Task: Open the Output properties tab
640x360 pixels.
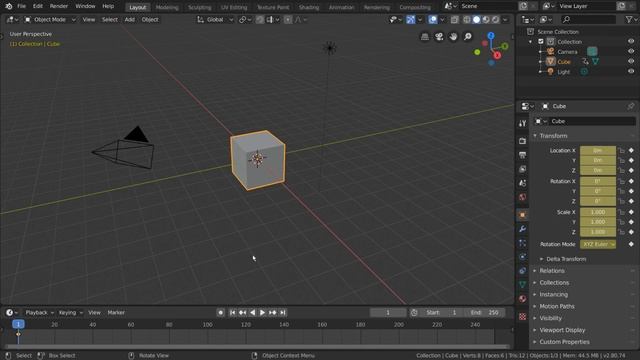Action: pos(522,155)
